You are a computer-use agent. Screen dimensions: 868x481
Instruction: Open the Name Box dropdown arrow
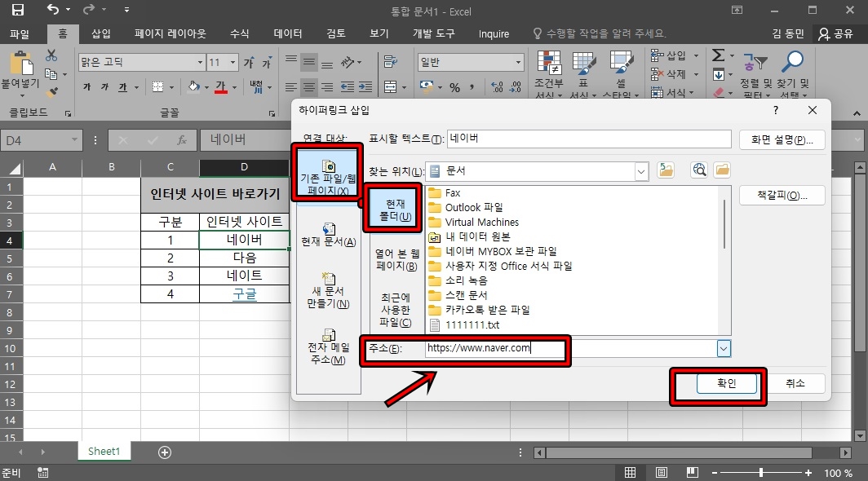pos(74,140)
